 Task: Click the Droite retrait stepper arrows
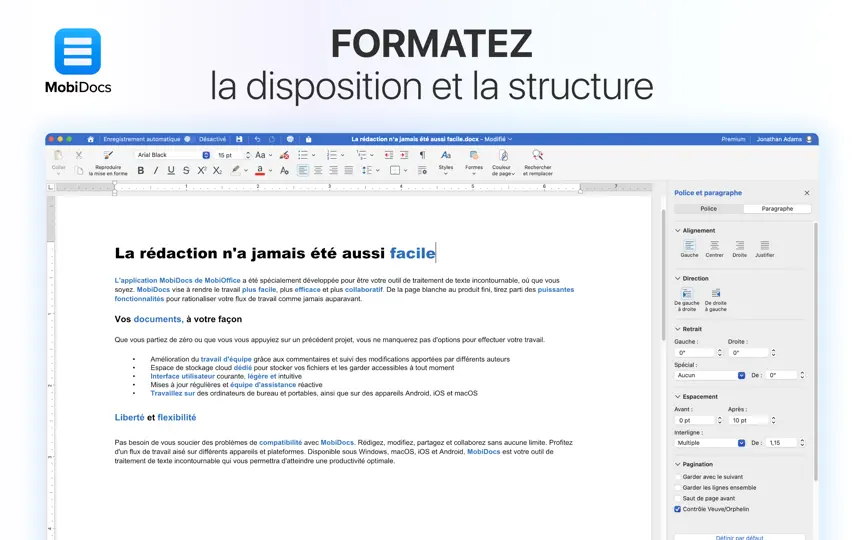pos(774,353)
